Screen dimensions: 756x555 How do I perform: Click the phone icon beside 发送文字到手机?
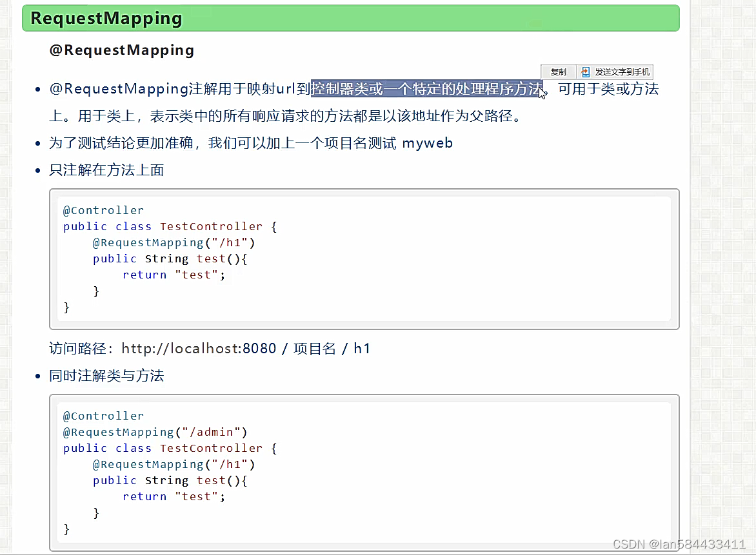tap(584, 72)
